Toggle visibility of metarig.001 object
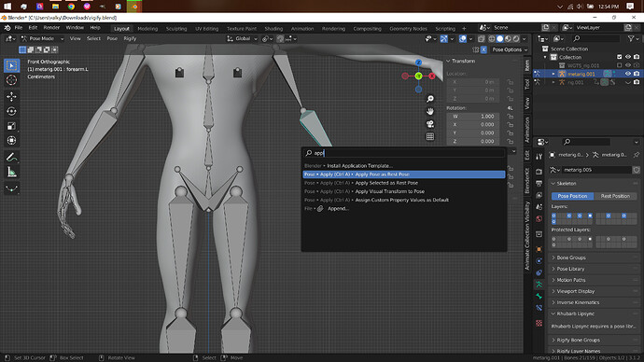This screenshot has height=362, width=644. click(x=628, y=74)
